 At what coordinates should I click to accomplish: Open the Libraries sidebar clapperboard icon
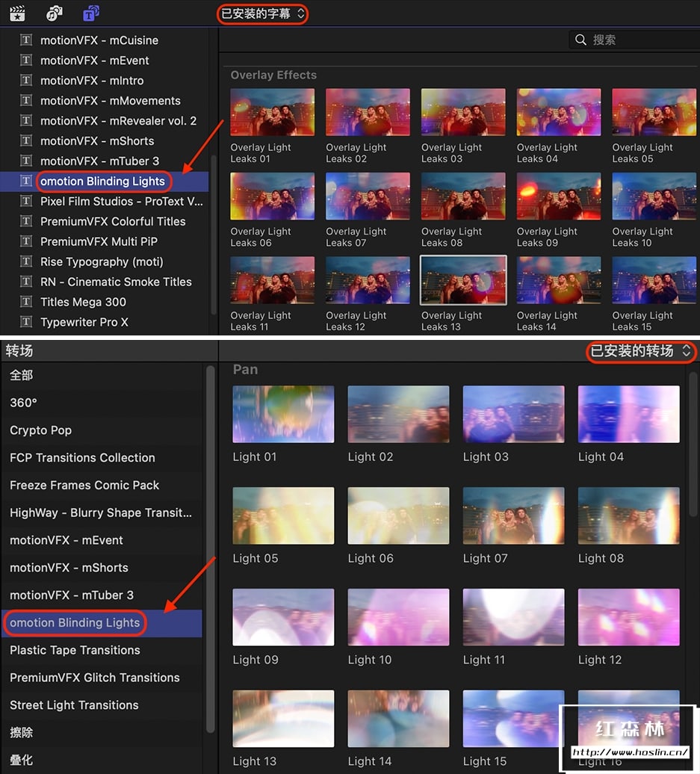coord(18,13)
